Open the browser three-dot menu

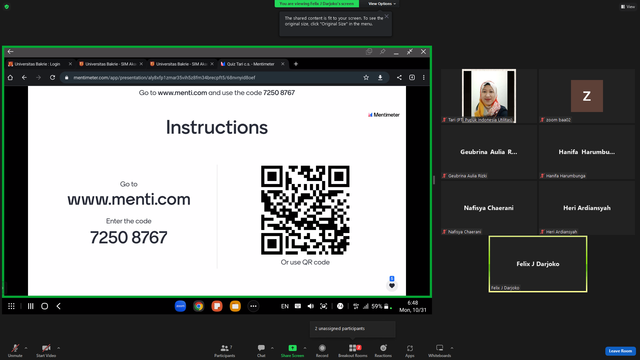(x=424, y=78)
